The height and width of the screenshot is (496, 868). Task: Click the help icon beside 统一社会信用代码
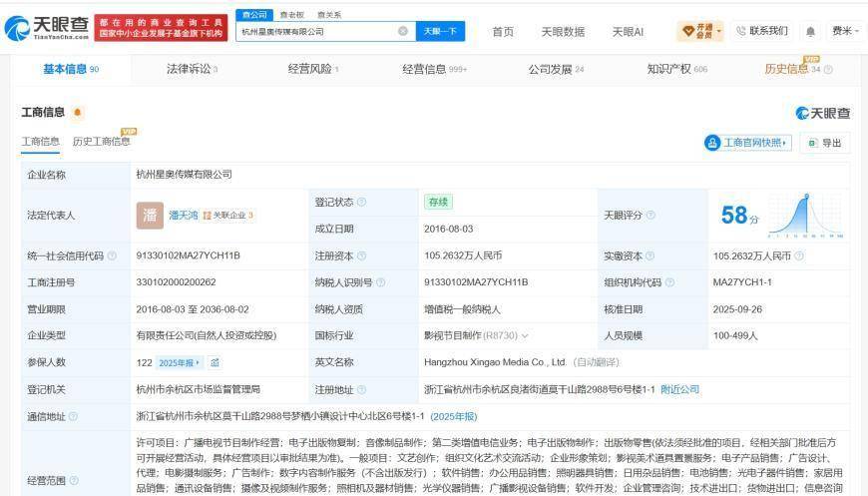click(112, 255)
